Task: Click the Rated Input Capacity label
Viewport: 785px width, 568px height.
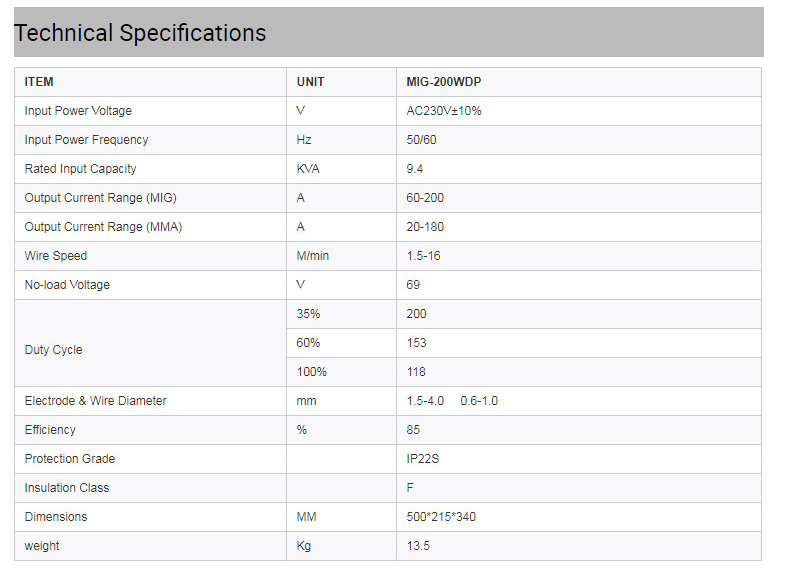Action: [80, 169]
